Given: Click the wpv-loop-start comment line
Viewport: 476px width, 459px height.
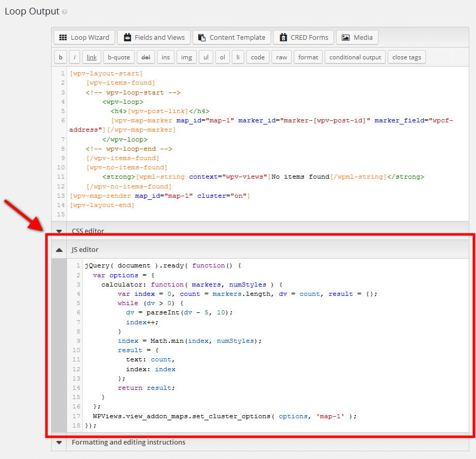Looking at the screenshot, I should (133, 92).
